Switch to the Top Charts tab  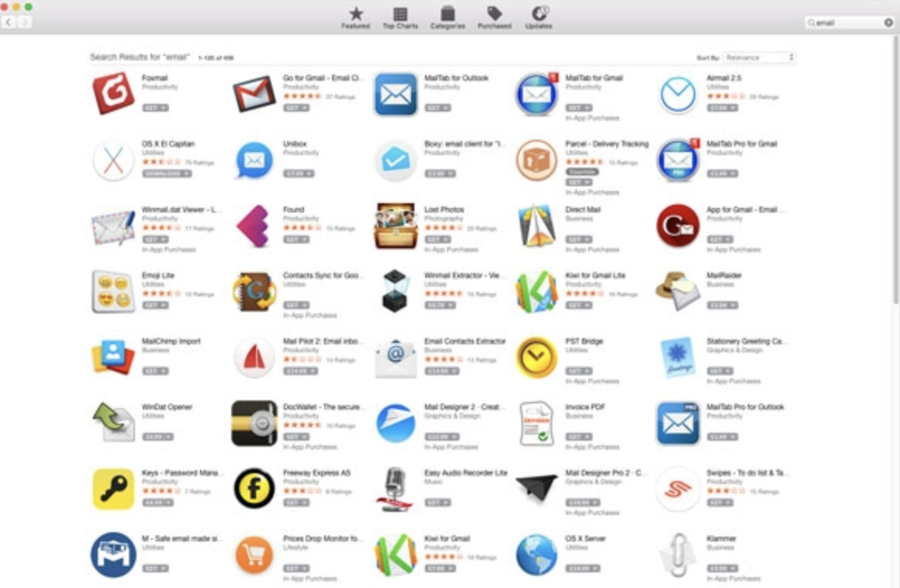click(400, 18)
